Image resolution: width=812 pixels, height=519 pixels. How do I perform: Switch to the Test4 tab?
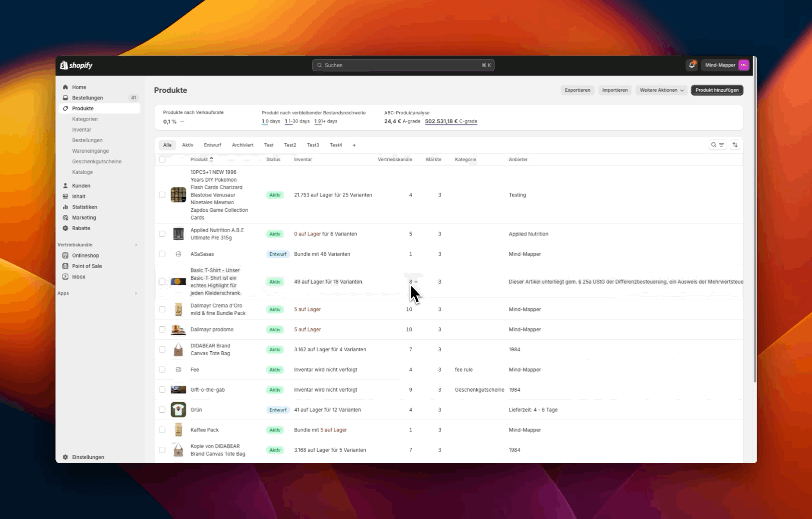click(x=336, y=145)
